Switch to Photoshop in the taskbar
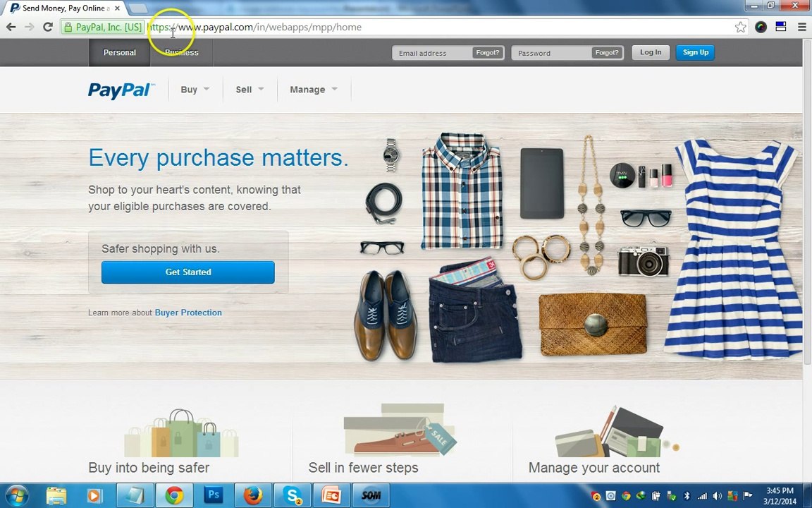This screenshot has height=508, width=812. pyautogui.click(x=213, y=496)
